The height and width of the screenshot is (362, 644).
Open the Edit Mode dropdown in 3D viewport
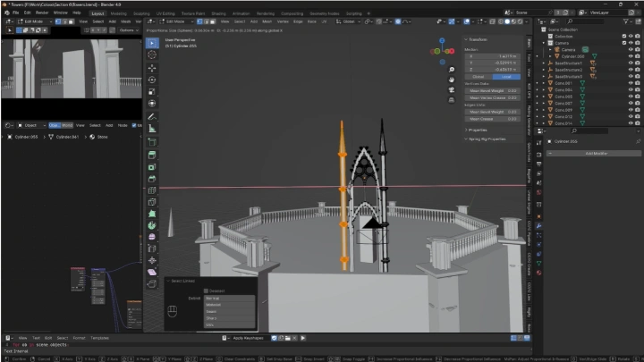point(177,21)
